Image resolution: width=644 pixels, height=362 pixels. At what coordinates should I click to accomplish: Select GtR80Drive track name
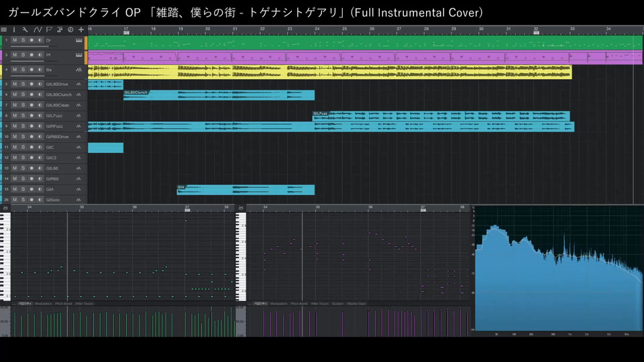click(x=57, y=137)
